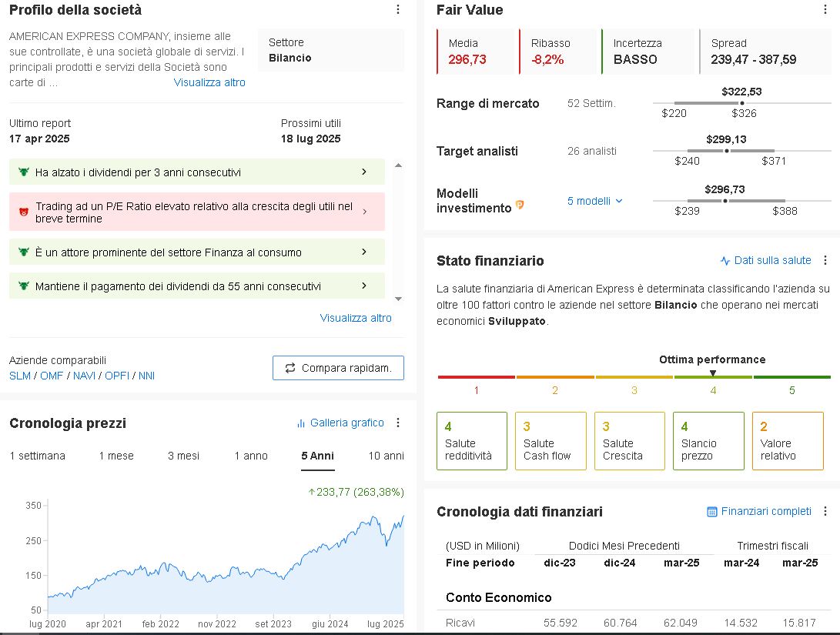The height and width of the screenshot is (635, 840).
Task: Select the 1 settimana time range
Action: click(38, 456)
